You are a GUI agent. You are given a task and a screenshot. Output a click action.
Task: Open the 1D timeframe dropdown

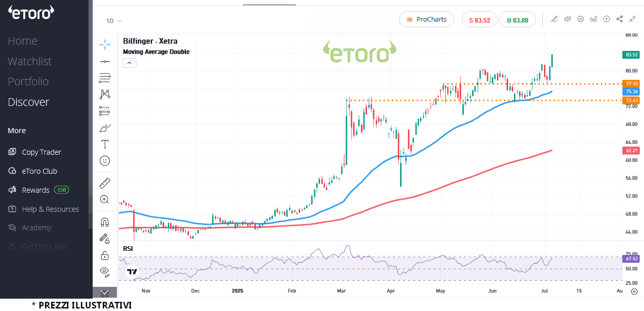click(x=114, y=21)
